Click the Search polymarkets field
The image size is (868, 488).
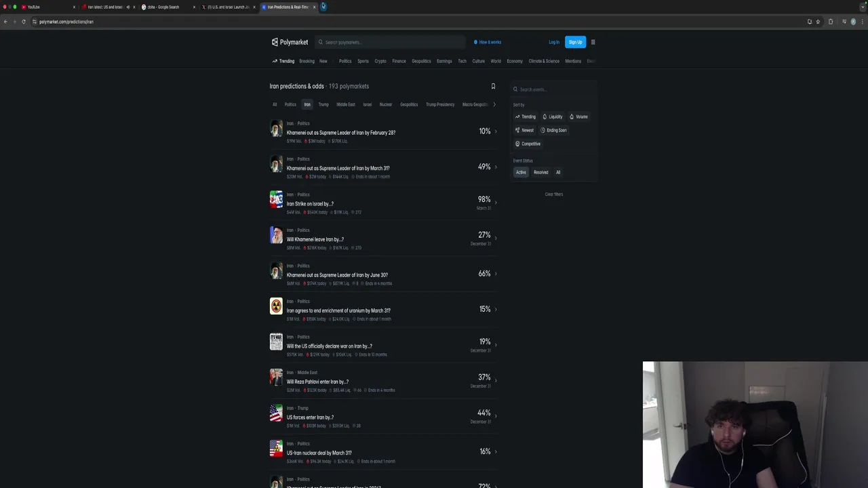pos(390,42)
